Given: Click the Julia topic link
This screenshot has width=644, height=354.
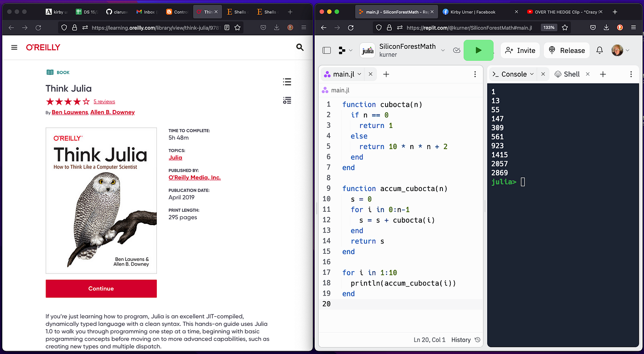Looking at the screenshot, I should click(x=175, y=157).
